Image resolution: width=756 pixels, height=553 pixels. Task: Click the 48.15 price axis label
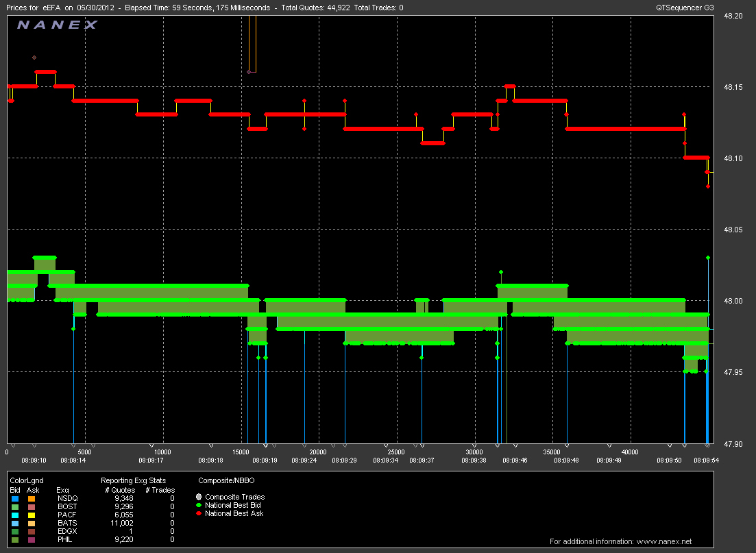[733, 87]
